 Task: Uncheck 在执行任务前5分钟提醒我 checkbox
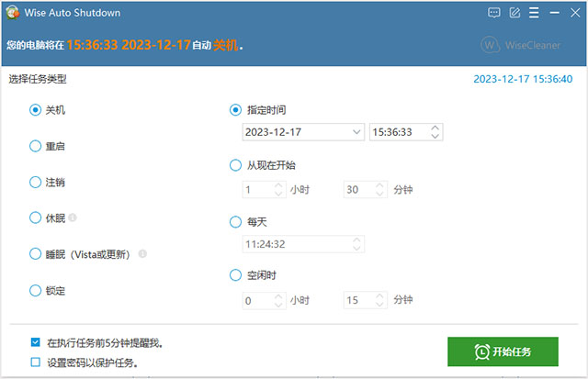tap(36, 342)
